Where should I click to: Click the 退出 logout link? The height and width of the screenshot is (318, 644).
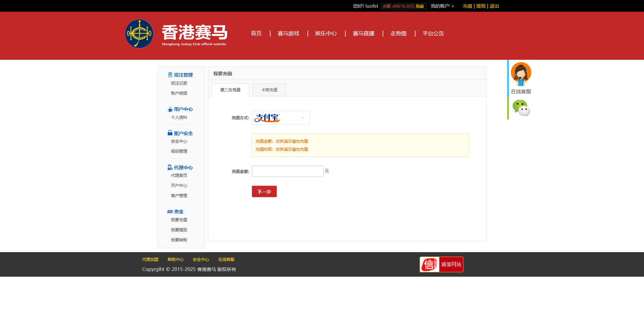494,6
